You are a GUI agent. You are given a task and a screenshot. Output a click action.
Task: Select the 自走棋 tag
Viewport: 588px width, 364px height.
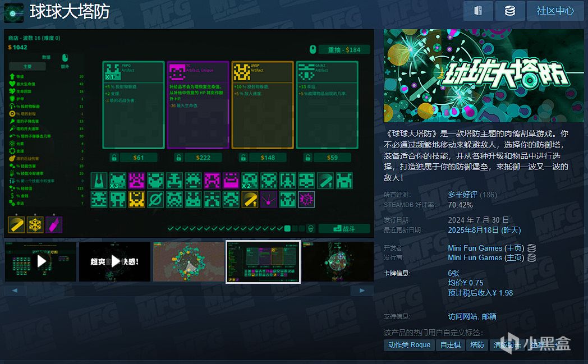coord(451,345)
